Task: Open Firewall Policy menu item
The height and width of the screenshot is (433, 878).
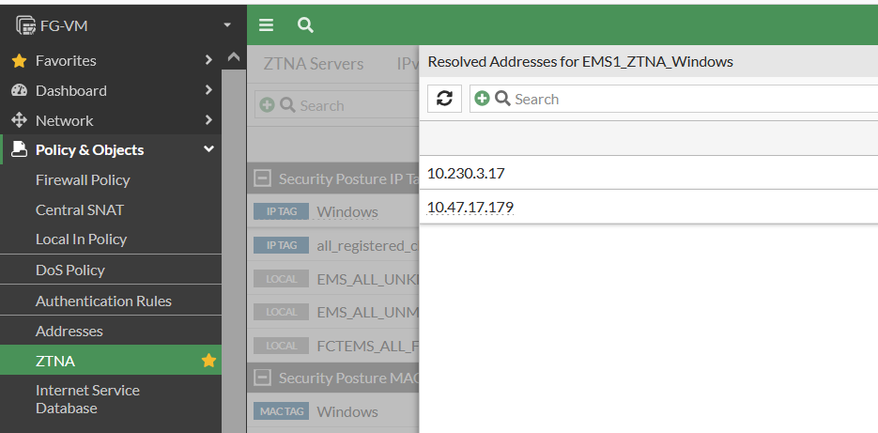Action: click(82, 180)
